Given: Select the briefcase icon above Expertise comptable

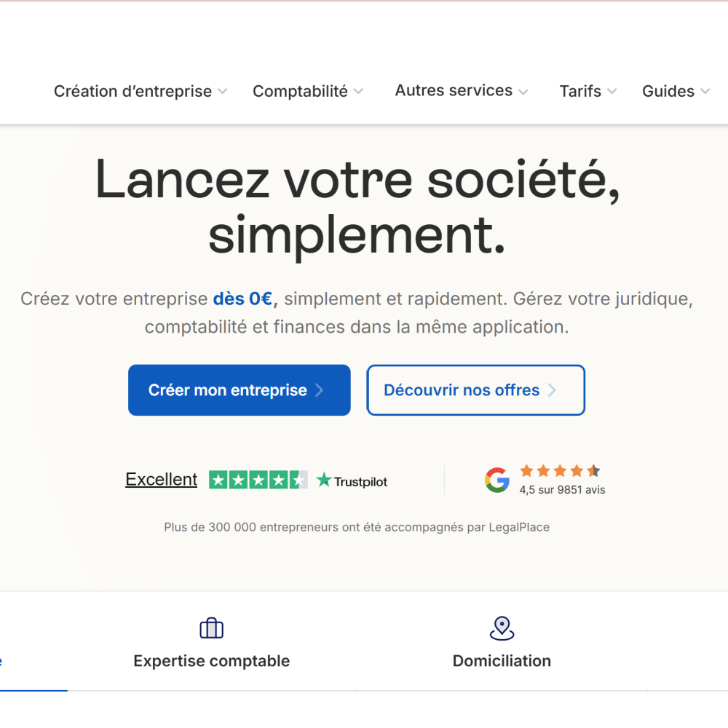Looking at the screenshot, I should (211, 628).
